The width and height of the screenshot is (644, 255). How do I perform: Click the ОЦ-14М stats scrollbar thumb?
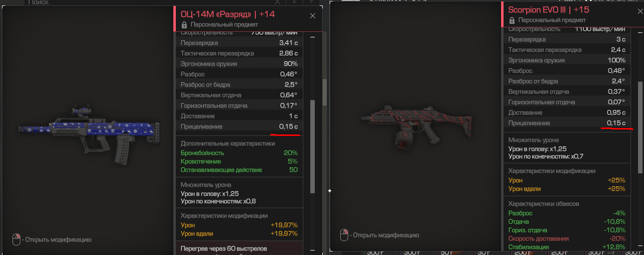pyautogui.click(x=313, y=146)
